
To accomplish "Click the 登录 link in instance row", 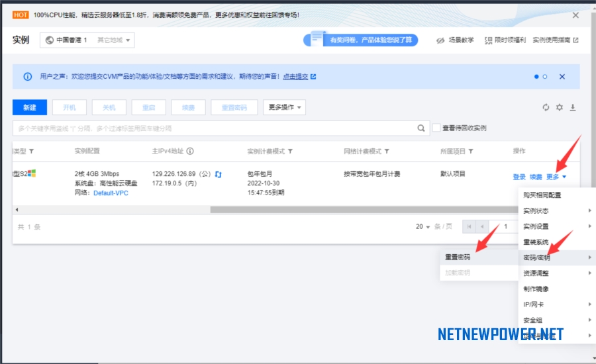I will click(x=519, y=177).
